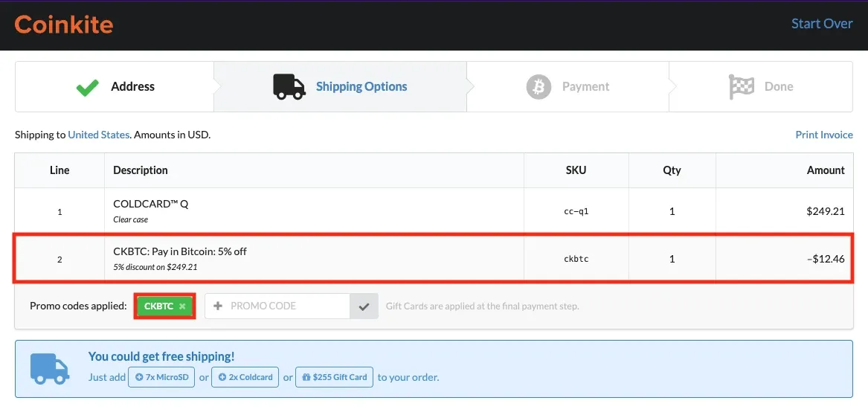Image resolution: width=868 pixels, height=418 pixels.
Task: Click the SKU column header
Action: (x=576, y=170)
